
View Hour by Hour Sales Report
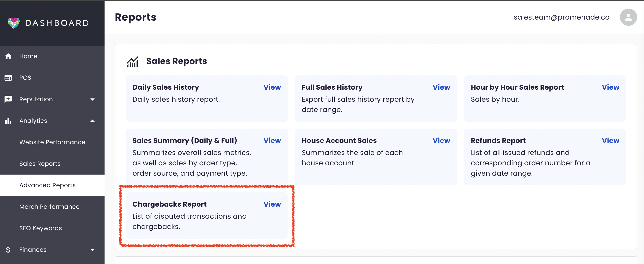point(610,87)
